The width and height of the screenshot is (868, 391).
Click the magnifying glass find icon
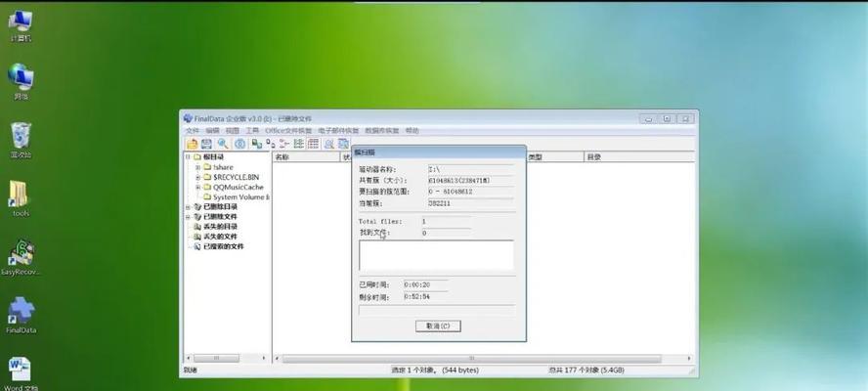coord(223,144)
